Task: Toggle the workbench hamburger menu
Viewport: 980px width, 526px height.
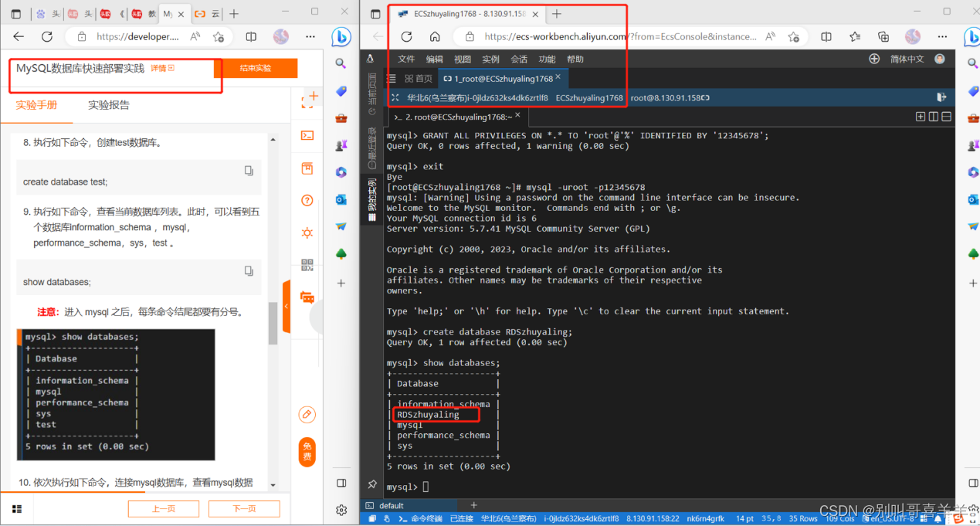Action: click(x=391, y=78)
